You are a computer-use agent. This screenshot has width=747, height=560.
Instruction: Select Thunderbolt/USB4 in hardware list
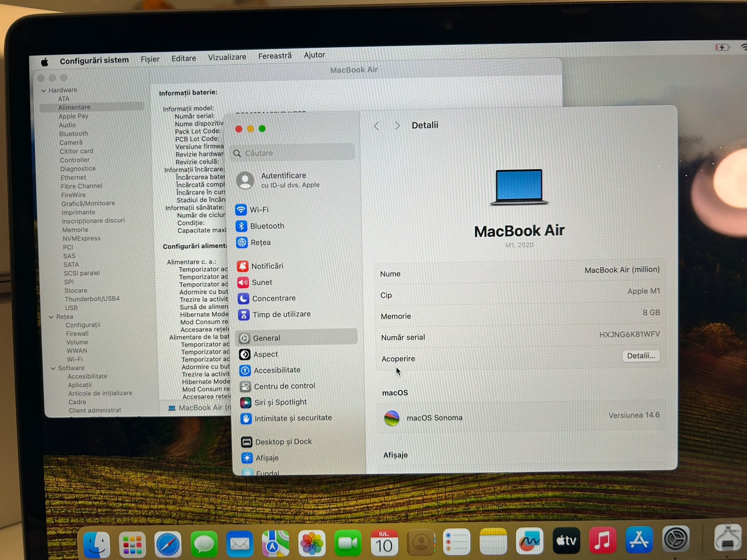click(x=92, y=299)
